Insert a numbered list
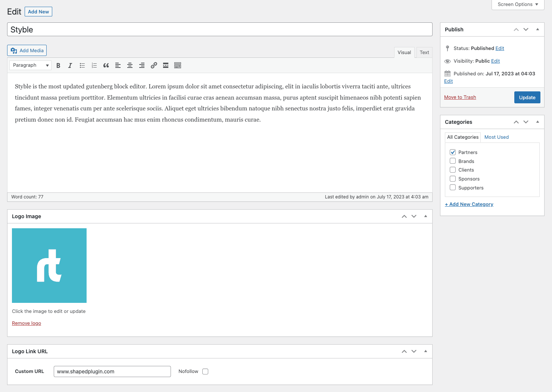552x392 pixels. tap(94, 65)
